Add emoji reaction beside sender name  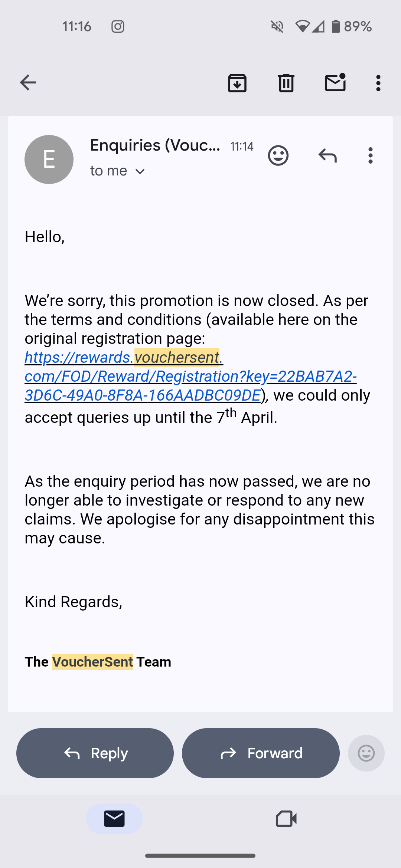(278, 155)
